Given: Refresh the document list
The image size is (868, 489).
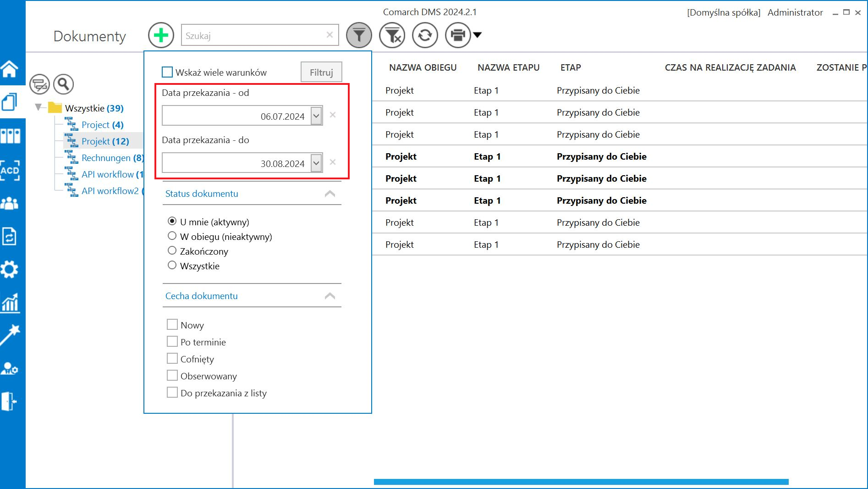Looking at the screenshot, I should pos(425,35).
